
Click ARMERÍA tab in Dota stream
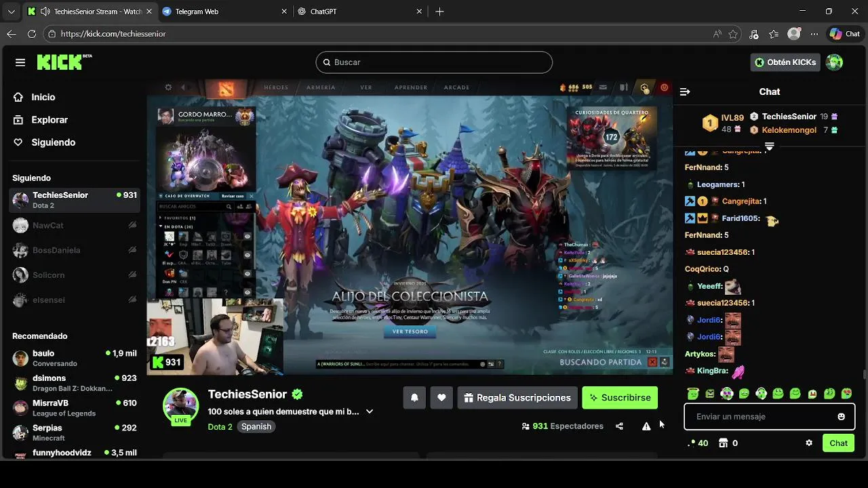[x=321, y=87]
